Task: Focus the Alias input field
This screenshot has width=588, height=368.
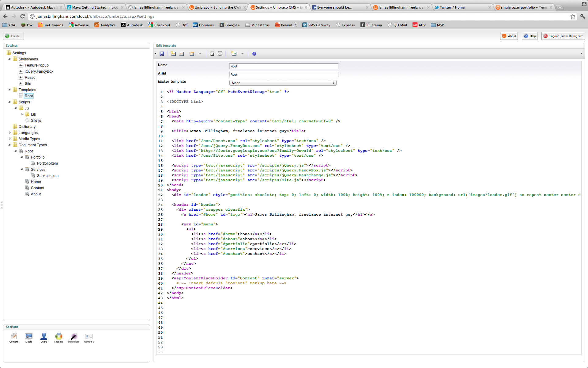Action: pyautogui.click(x=284, y=75)
